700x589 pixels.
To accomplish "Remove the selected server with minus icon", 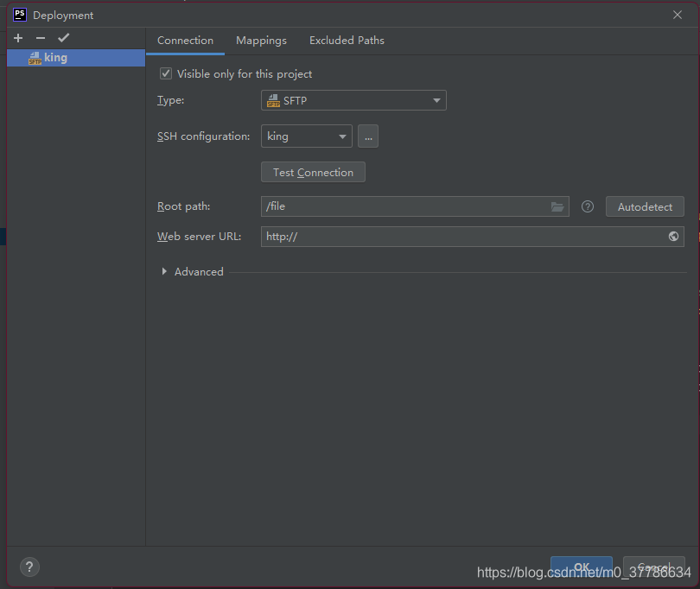I will point(41,38).
